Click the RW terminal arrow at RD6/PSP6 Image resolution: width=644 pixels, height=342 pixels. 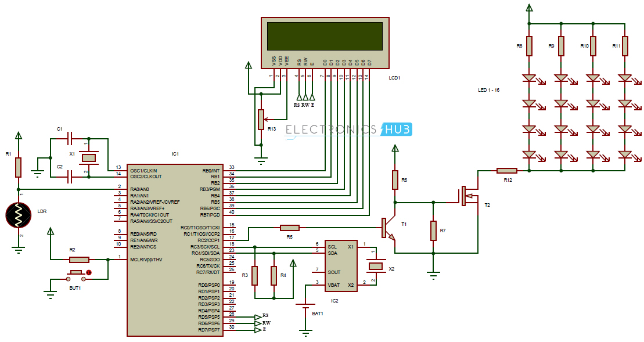(258, 323)
